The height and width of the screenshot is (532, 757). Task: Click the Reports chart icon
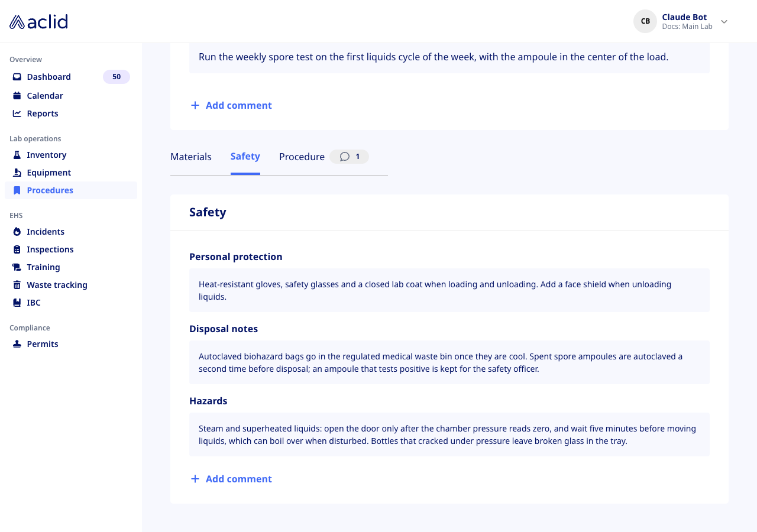tap(17, 113)
